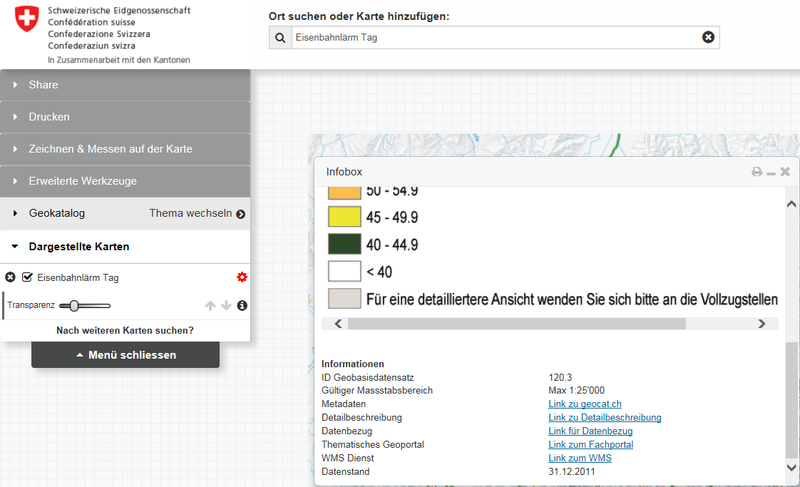
Task: Expand the Share section
Action: click(x=125, y=85)
